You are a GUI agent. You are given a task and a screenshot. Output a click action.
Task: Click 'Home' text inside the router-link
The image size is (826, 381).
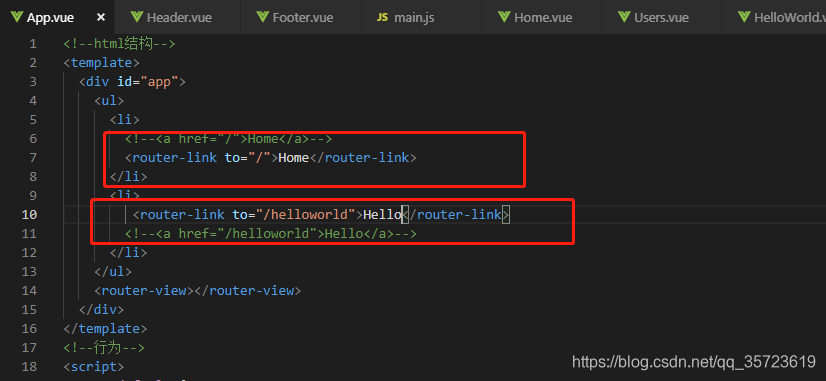pos(293,158)
